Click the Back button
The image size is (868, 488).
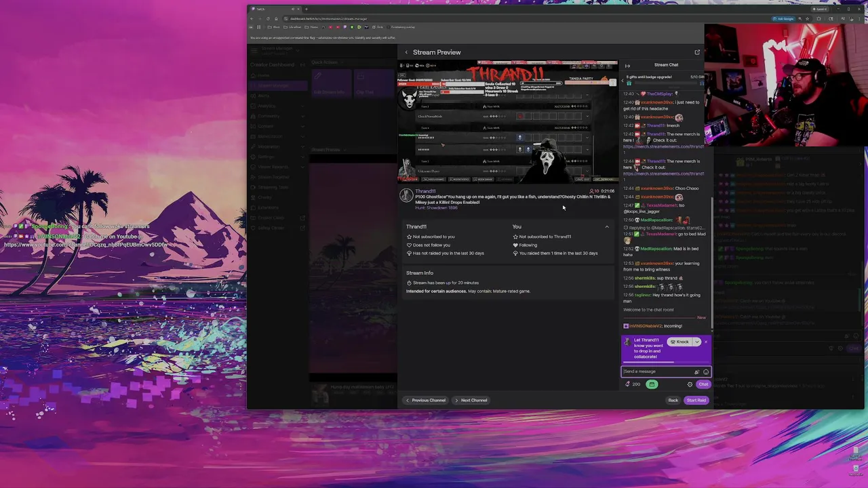[673, 400]
